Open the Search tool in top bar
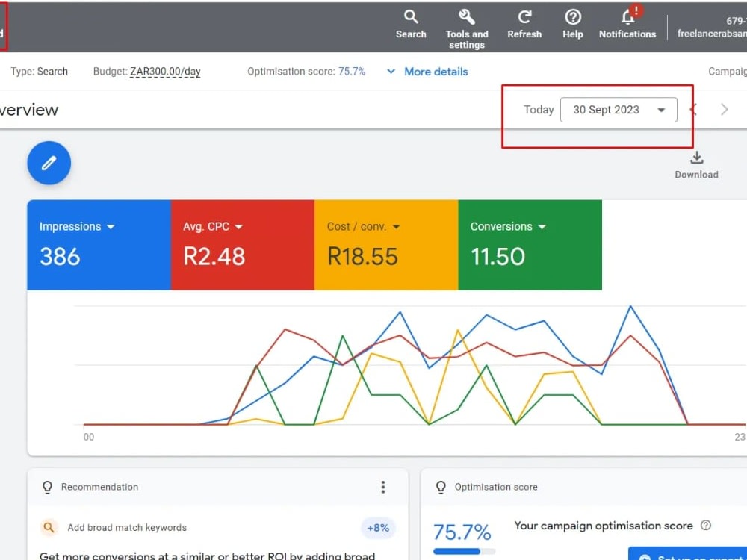 pyautogui.click(x=411, y=25)
